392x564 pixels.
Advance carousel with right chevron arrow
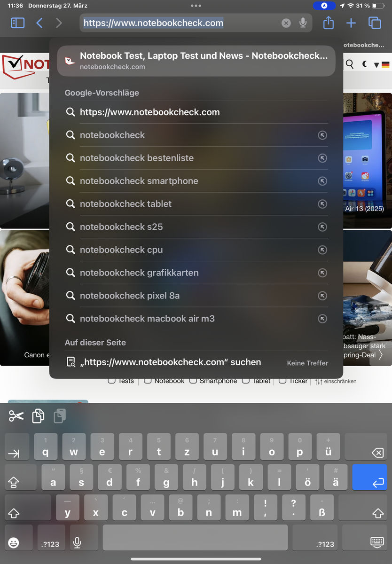click(x=380, y=355)
